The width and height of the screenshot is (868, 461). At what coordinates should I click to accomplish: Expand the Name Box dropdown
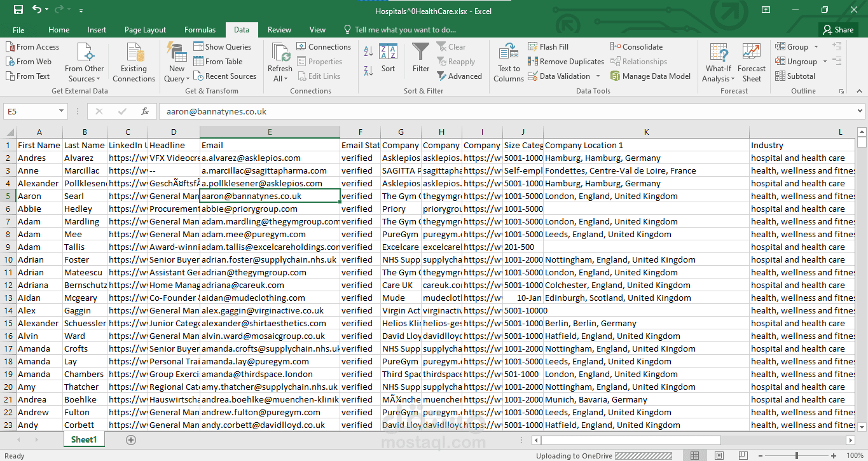pos(62,111)
